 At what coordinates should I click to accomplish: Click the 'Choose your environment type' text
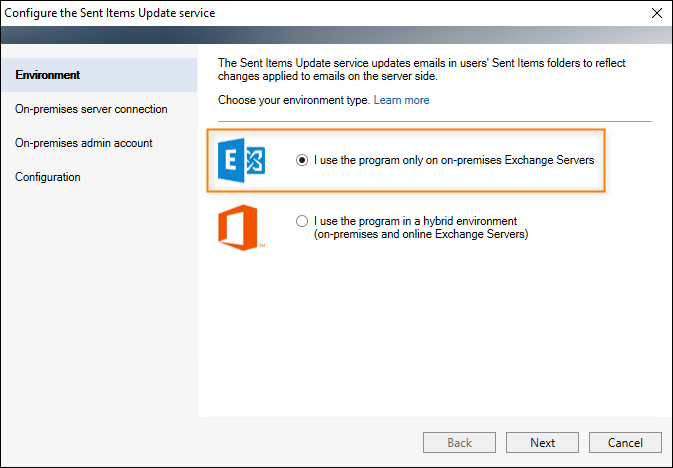(294, 100)
